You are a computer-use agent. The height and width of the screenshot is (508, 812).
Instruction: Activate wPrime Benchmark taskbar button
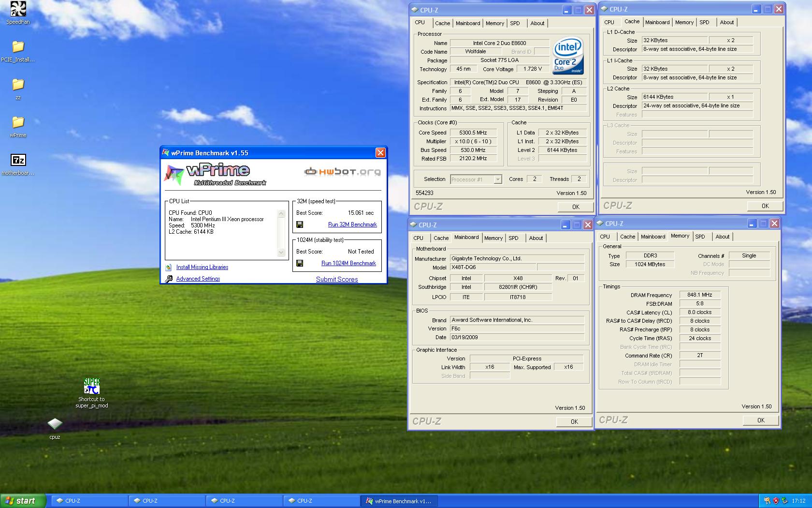point(399,501)
